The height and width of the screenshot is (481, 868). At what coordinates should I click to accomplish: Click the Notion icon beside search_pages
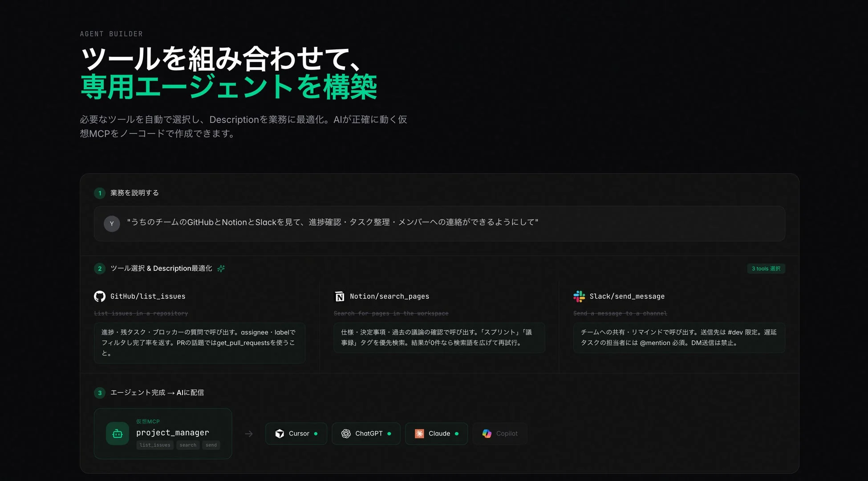(339, 296)
